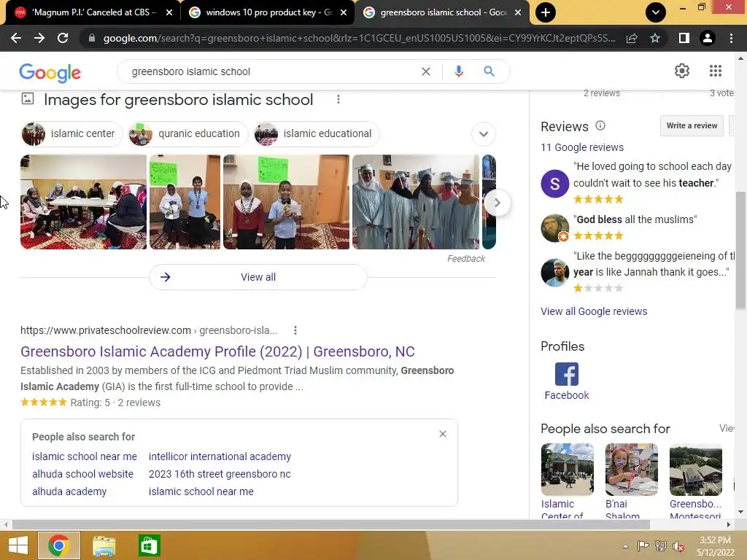
Task: Open Greensboro Montessori related thumbnail
Action: pyautogui.click(x=695, y=470)
